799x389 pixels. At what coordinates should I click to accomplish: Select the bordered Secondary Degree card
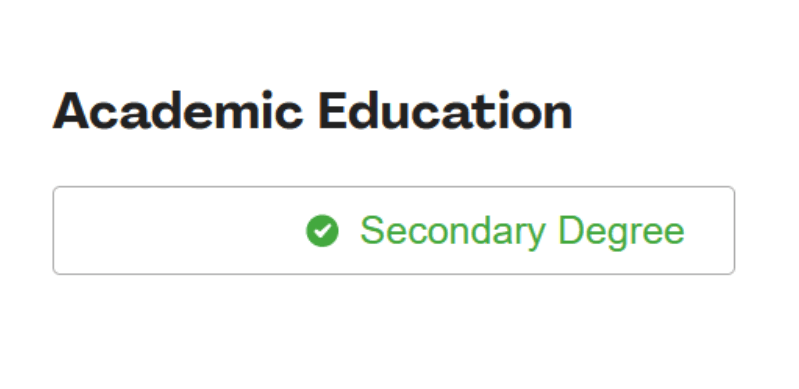tap(393, 230)
